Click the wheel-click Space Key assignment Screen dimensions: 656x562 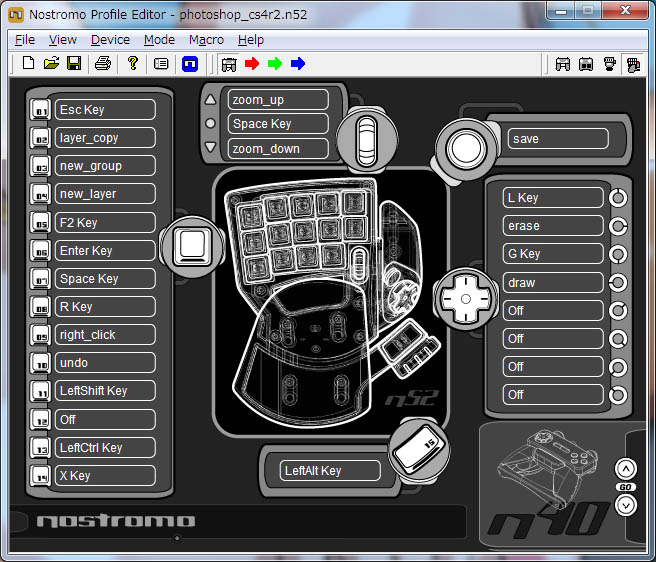(278, 124)
